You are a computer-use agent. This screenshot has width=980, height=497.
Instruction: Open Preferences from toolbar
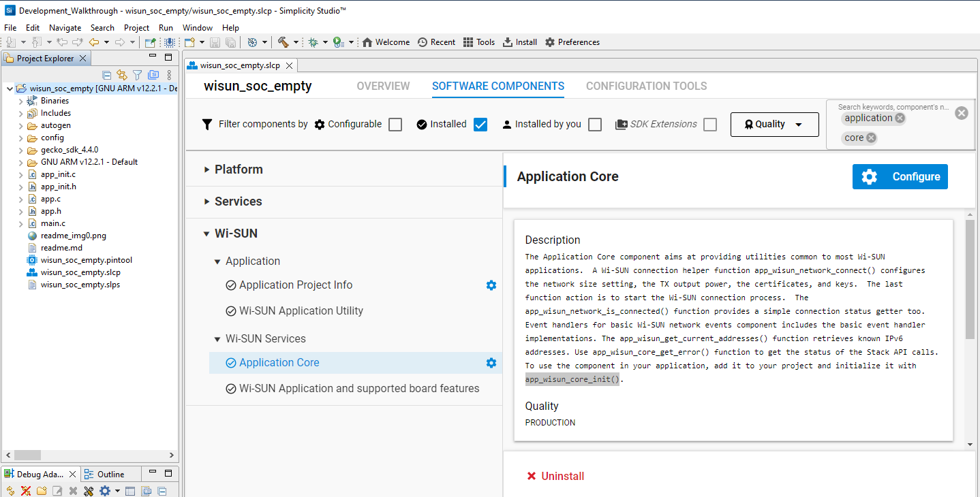click(x=572, y=42)
